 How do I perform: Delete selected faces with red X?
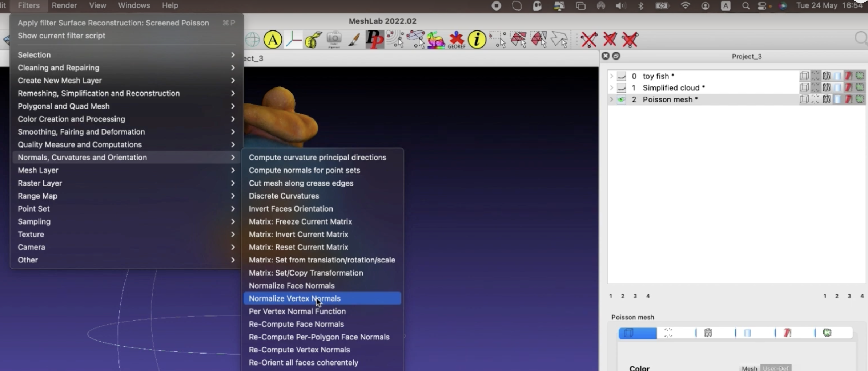point(610,40)
